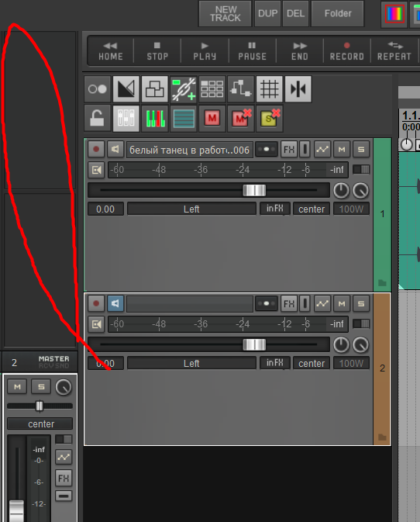Viewport: 420px width, 522px height.
Task: Click the teal track lines icon
Action: tap(183, 118)
